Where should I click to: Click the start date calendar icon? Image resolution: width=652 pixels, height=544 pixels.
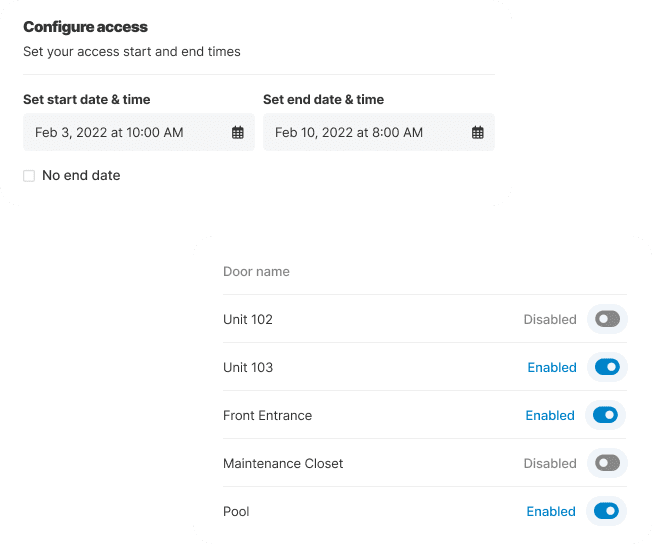point(238,132)
